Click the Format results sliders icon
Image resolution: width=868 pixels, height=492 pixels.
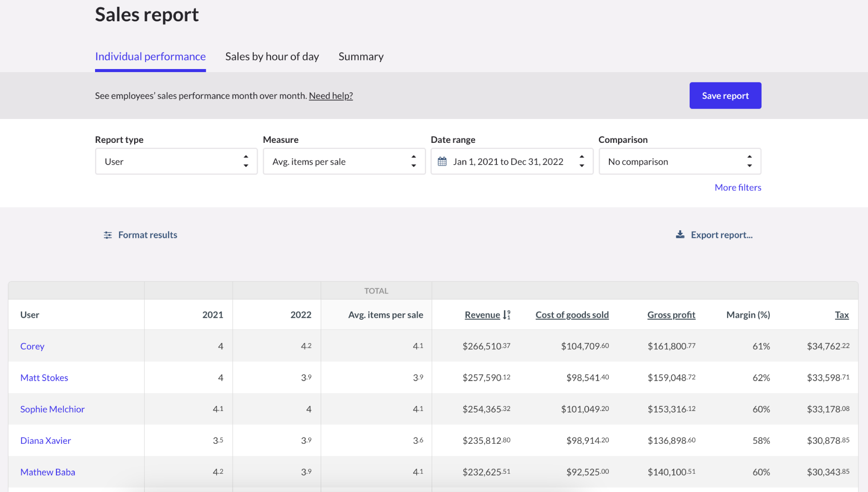[x=108, y=235]
